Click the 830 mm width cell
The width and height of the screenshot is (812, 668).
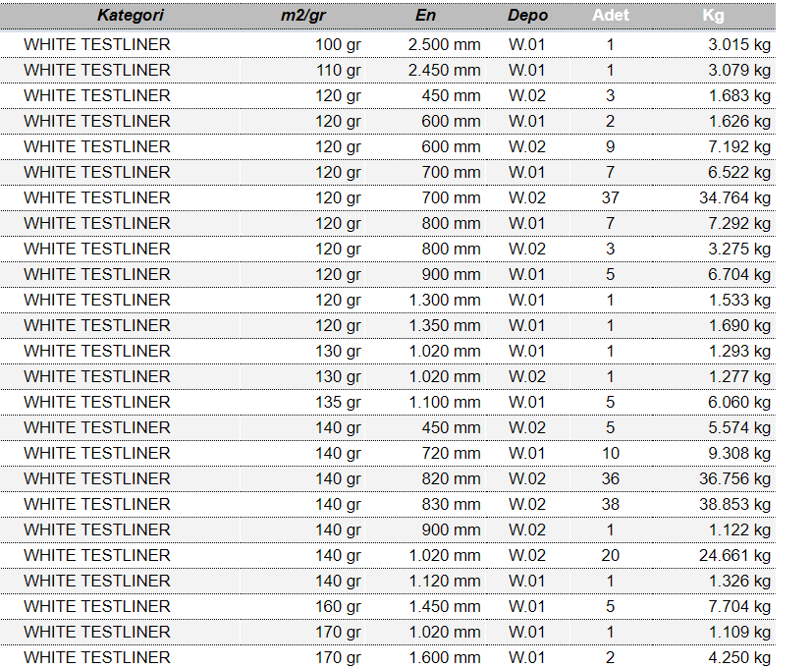(451, 504)
